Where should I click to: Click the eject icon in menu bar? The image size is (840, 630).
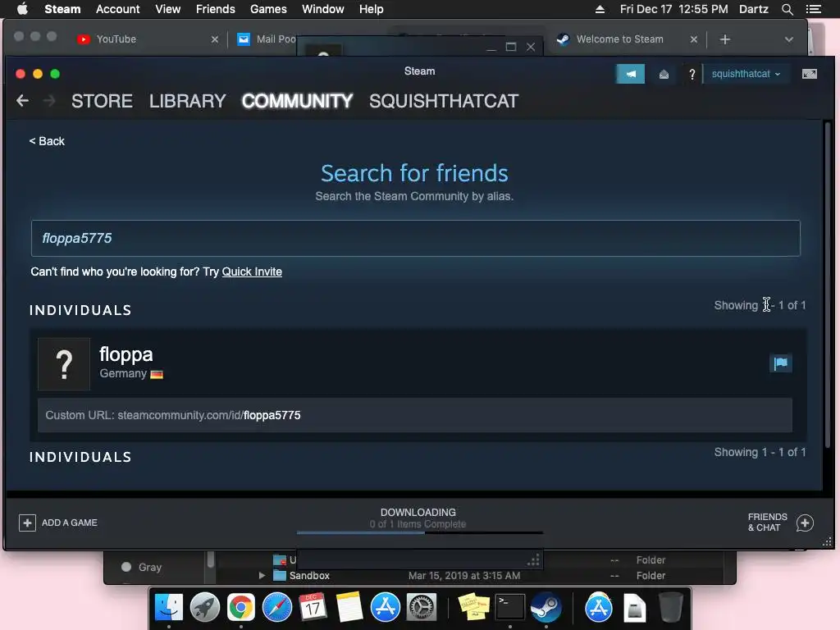coord(600,9)
